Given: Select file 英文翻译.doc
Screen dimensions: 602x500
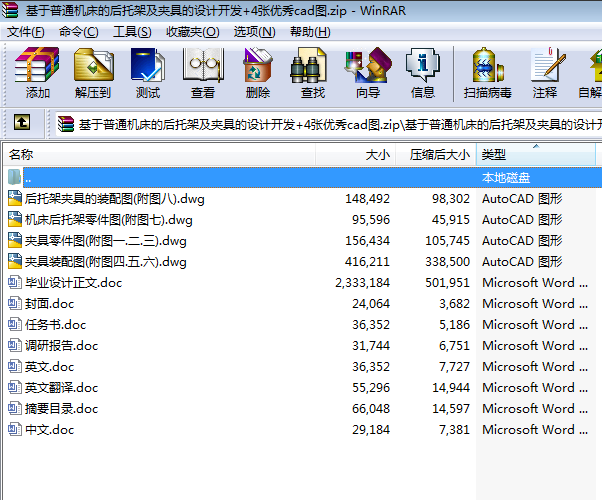Looking at the screenshot, I should (x=61, y=388).
